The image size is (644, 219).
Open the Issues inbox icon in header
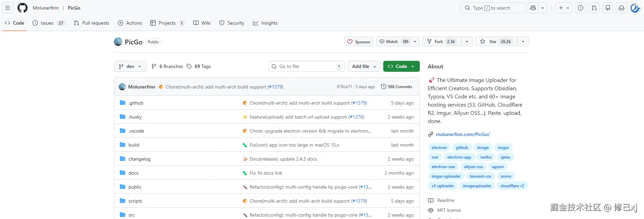pyautogui.click(x=581, y=8)
